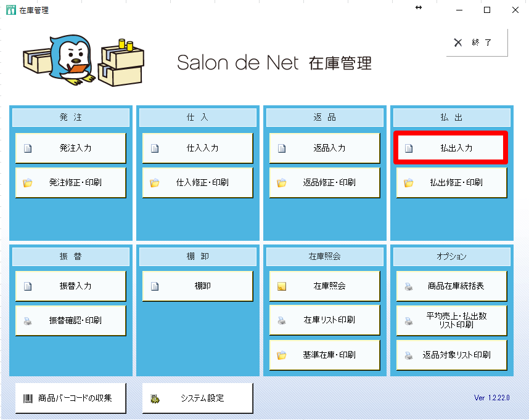This screenshot has width=529, height=420.
Task: Choose the 返品修正・印刷 button
Action: [324, 182]
